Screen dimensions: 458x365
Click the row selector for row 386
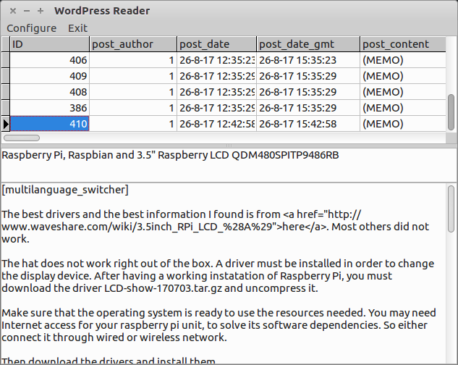click(x=5, y=108)
